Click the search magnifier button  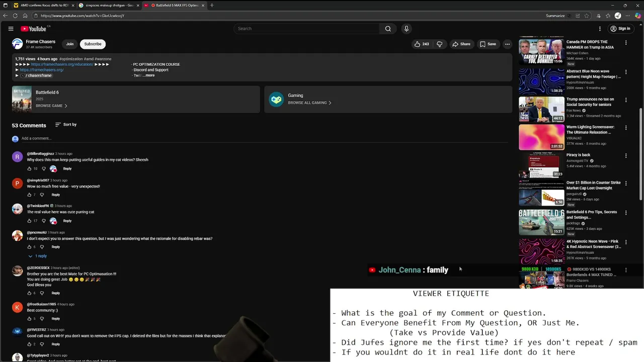[388, 29]
